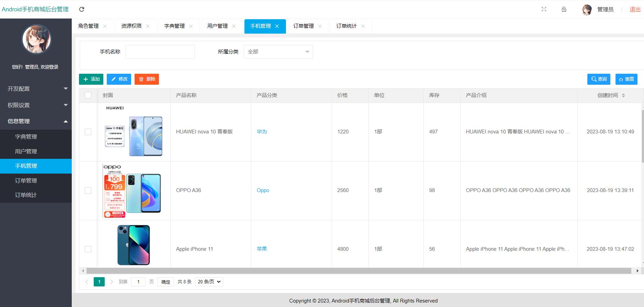
Task: Expand 权限设置 sidebar menu
Action: point(36,105)
